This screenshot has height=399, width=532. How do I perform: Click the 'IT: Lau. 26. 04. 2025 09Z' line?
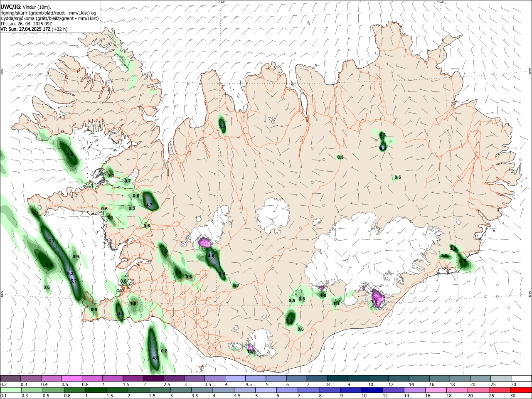26,24
